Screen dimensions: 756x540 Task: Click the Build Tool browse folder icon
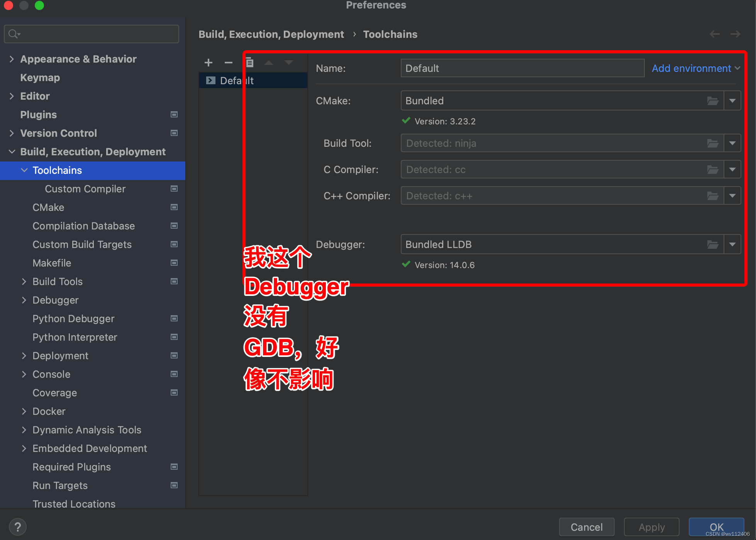coord(712,143)
